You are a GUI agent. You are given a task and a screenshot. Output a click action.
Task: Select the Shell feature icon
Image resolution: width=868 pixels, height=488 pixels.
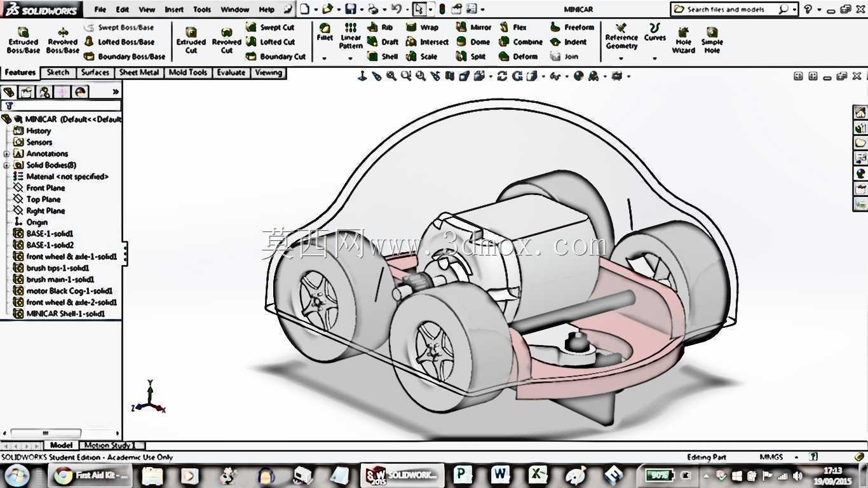(383, 56)
